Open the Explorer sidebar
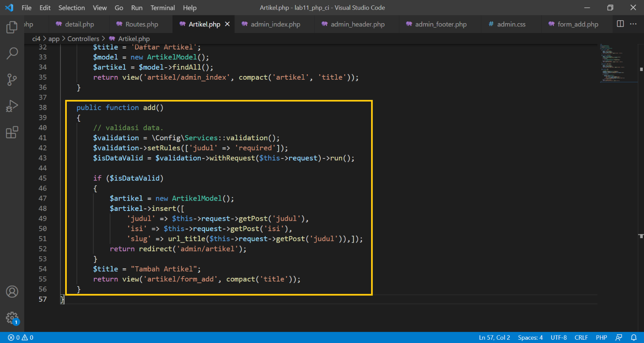 [12, 27]
